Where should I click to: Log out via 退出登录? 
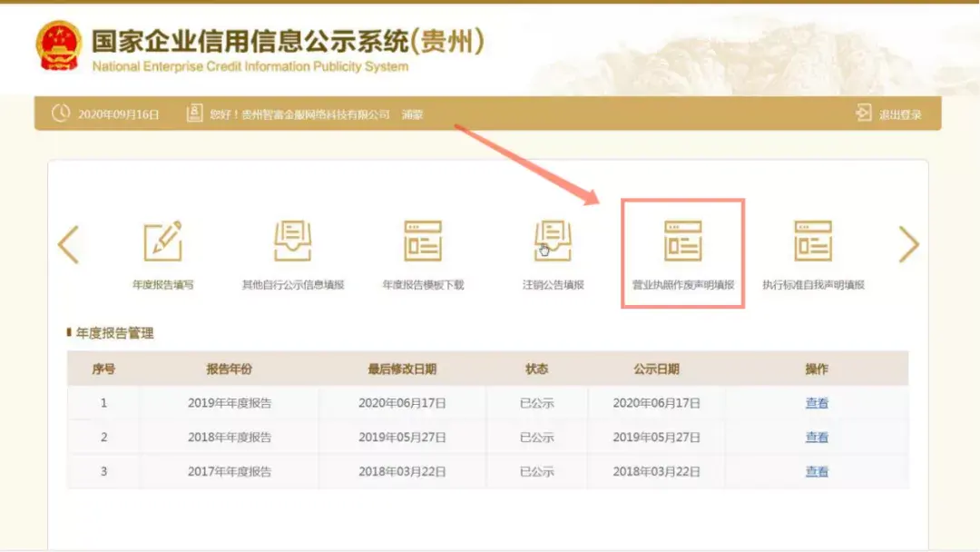pyautogui.click(x=889, y=114)
